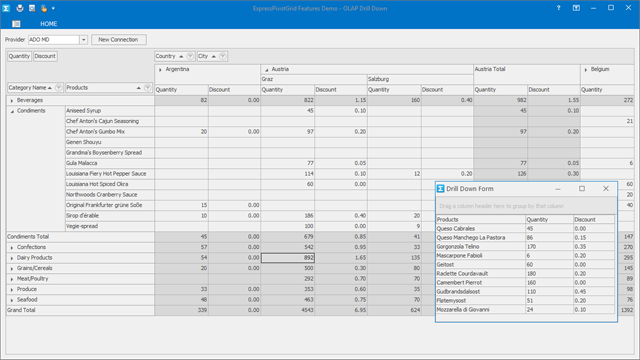Open the Provider combo box dropdown

click(x=83, y=40)
